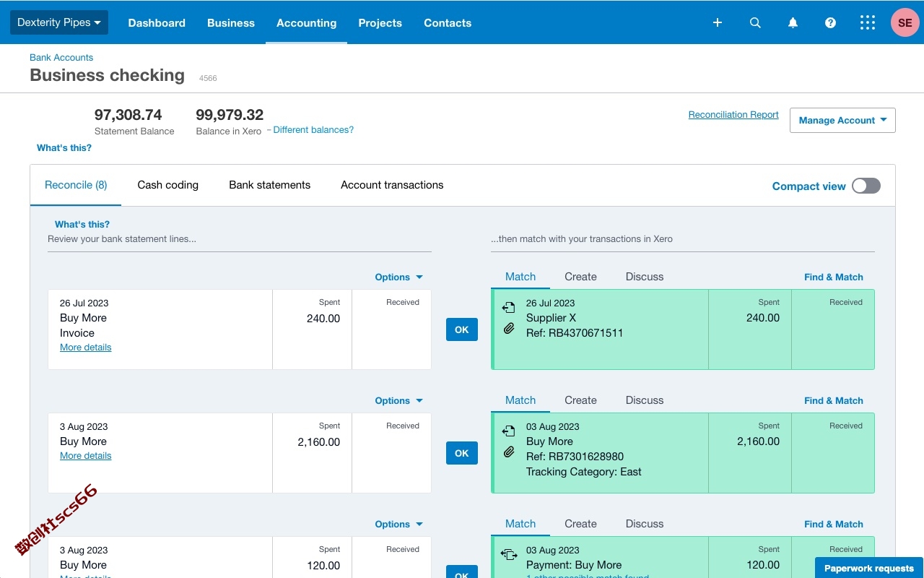Switch to the Account transactions tab
This screenshot has width=924, height=578.
392,185
